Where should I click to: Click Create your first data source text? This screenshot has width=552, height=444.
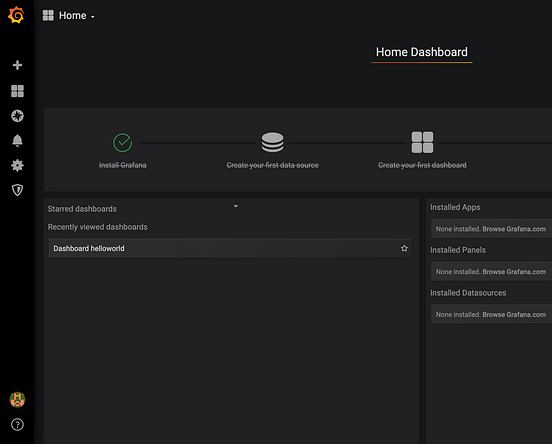point(272,165)
